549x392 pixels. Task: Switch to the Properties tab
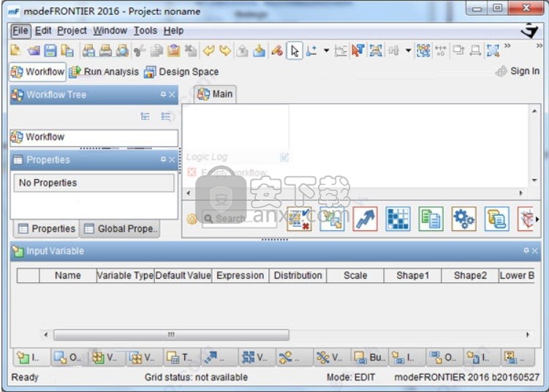[x=47, y=229]
